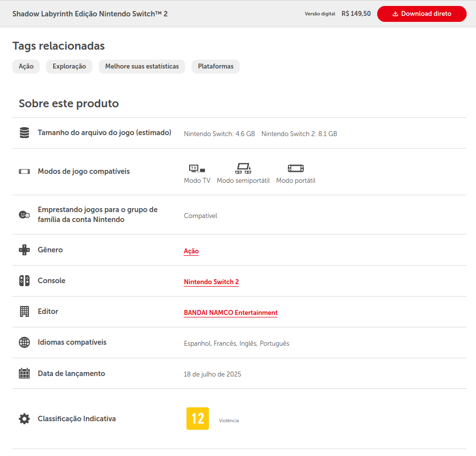This screenshot has height=456, width=476.
Task: Click the languages list Espanhol, Francês, Inglês, Português
Action: click(236, 344)
